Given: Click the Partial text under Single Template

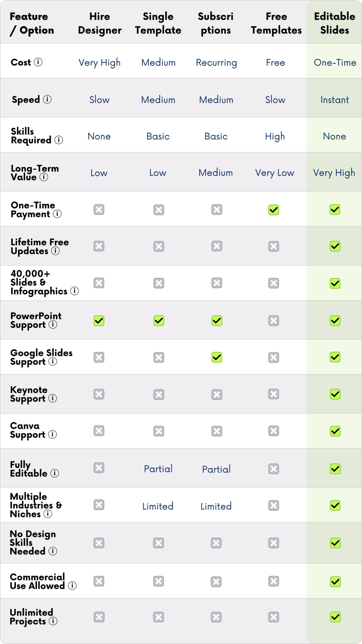Looking at the screenshot, I should 158,469.
